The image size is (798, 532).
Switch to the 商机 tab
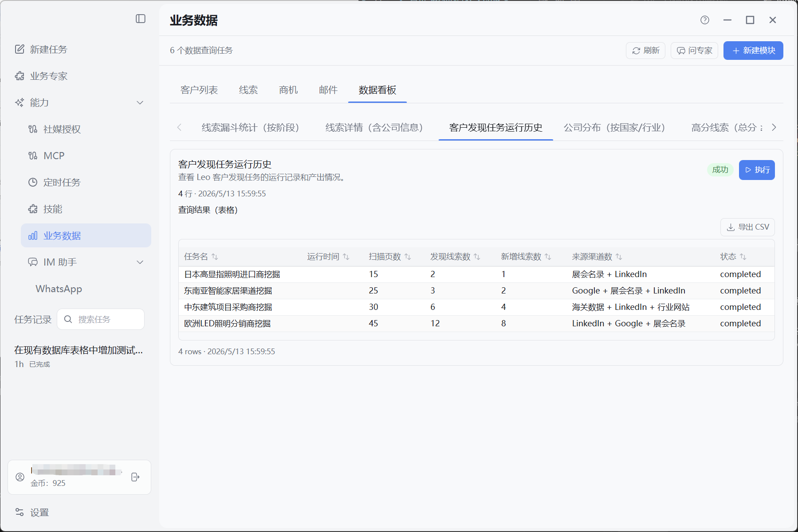click(x=288, y=90)
